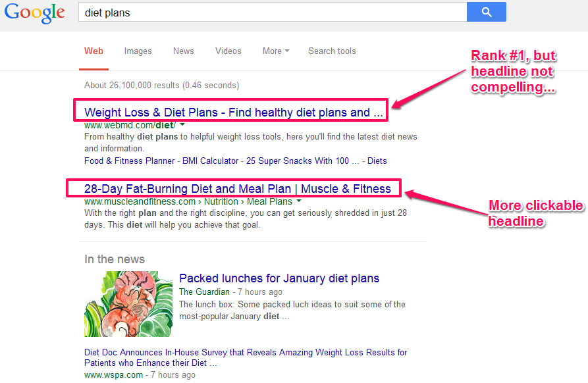Open the Weight Loss & Diet Plans result
The height and width of the screenshot is (383, 588).
pos(234,113)
